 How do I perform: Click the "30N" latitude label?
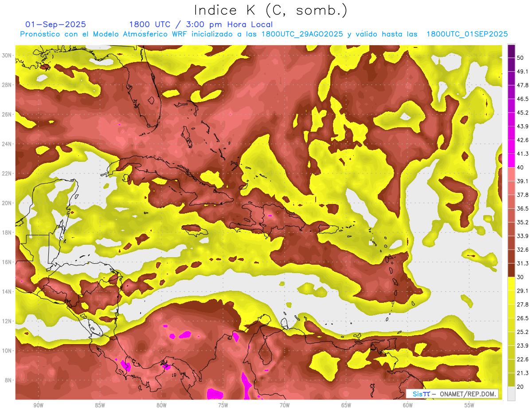7,55
